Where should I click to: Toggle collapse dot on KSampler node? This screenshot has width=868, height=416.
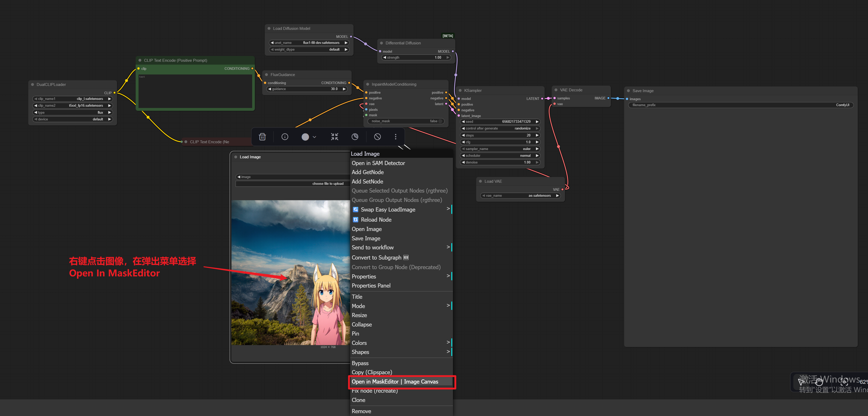460,90
